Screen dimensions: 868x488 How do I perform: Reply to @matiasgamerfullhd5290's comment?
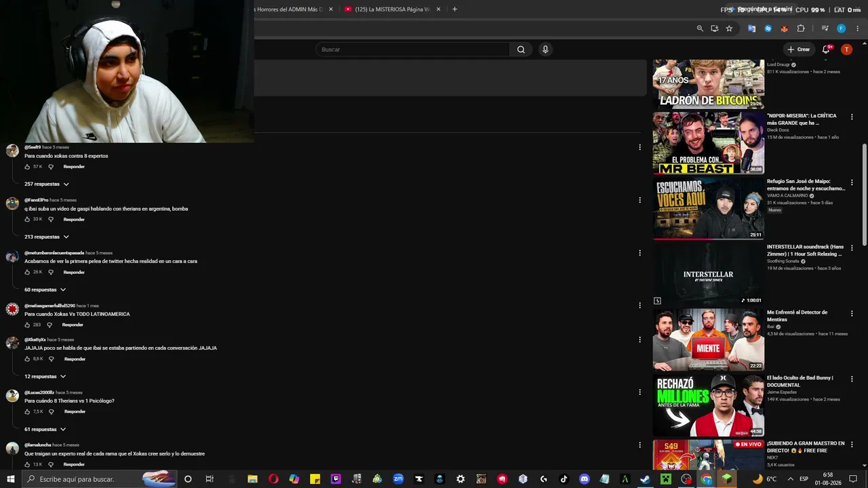click(73, 325)
